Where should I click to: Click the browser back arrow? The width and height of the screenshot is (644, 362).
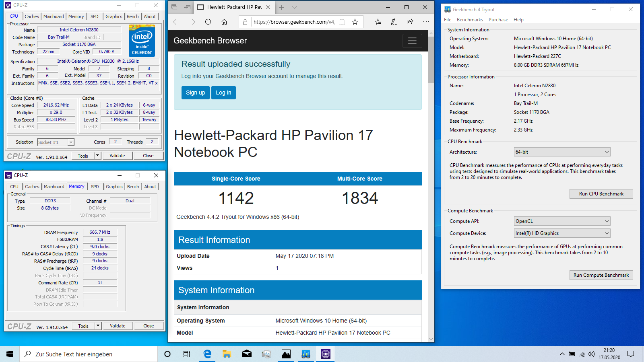pyautogui.click(x=176, y=22)
